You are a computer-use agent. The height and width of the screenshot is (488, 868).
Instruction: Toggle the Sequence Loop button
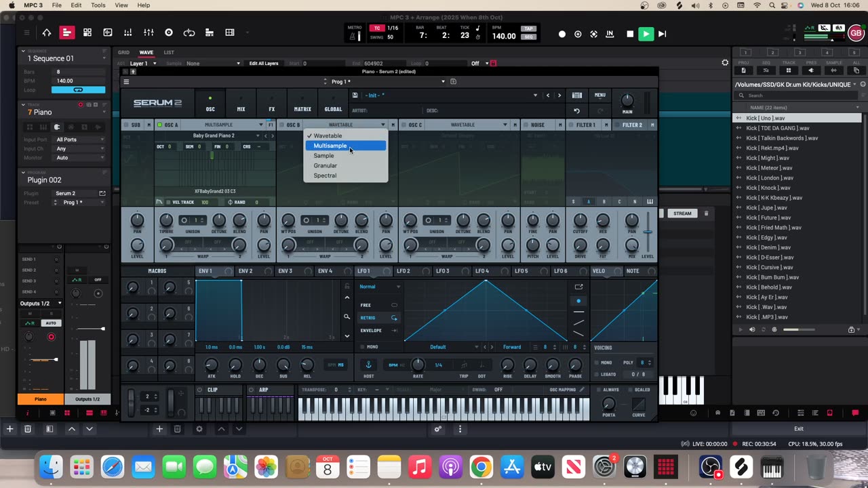[78, 89]
